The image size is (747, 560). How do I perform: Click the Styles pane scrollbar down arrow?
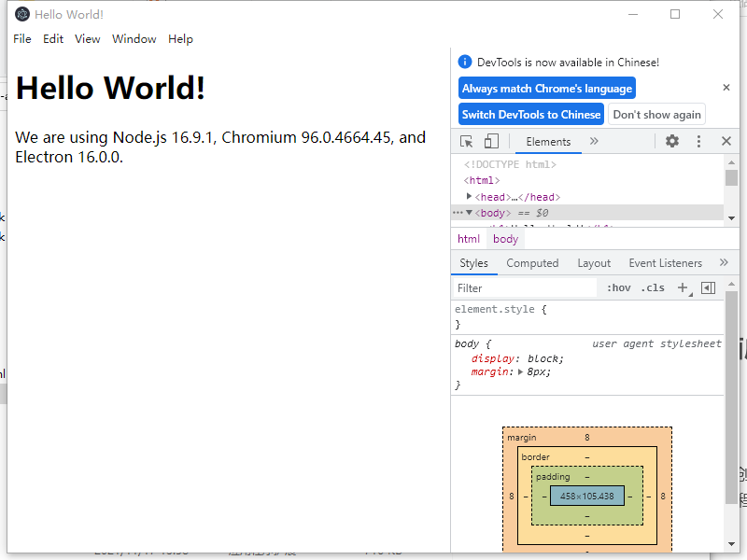tap(731, 544)
